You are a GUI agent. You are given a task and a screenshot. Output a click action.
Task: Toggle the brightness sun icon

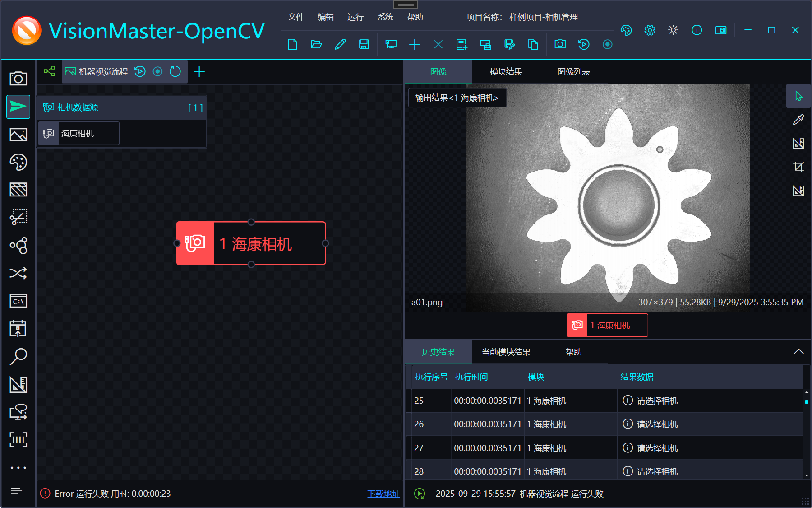coord(673,30)
